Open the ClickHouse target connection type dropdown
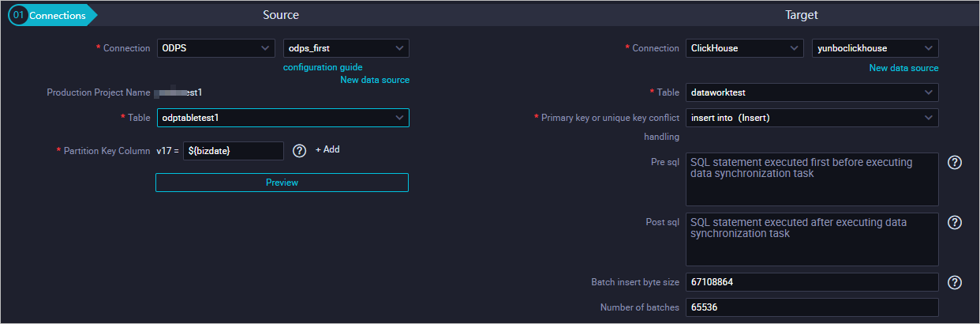Viewport: 980px width, 324px height. pos(745,48)
